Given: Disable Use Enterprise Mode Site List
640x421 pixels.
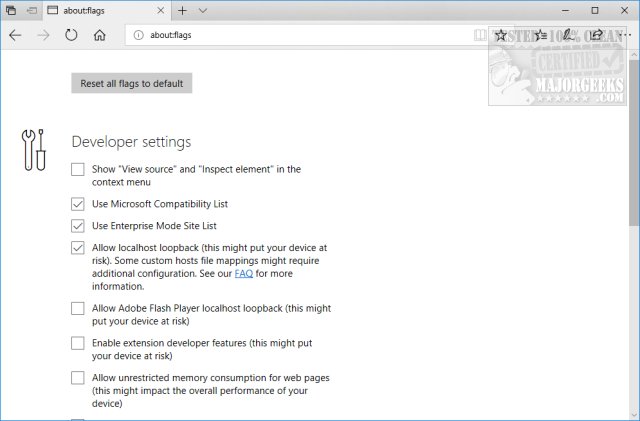Looking at the screenshot, I should (78, 226).
